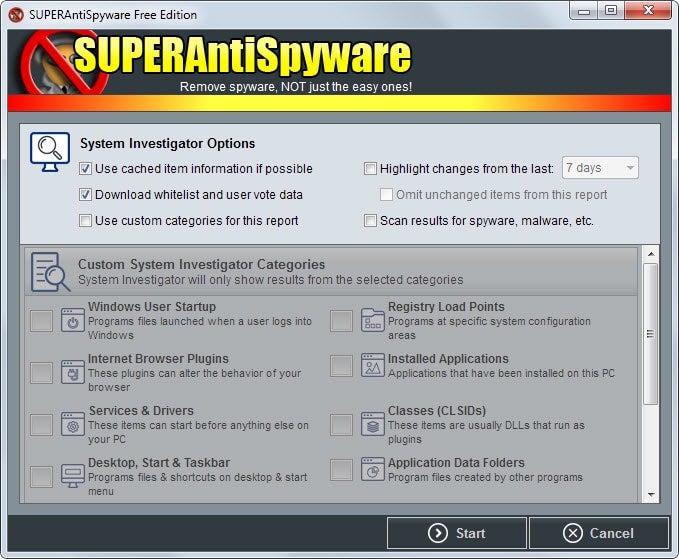
Task: Close the SUPERAntiSpyware window
Action: pyautogui.click(x=648, y=10)
